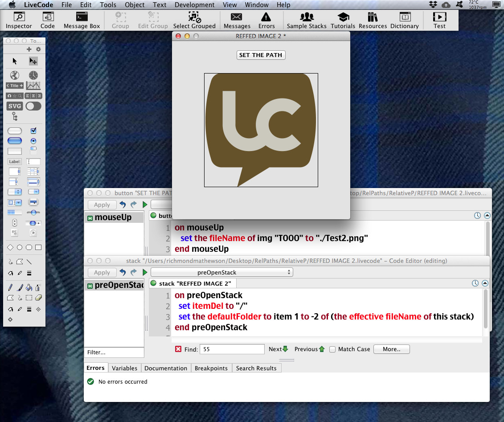Expand the preOpenStack handler dropdown
Screen dimensions: 504x422
(x=221, y=272)
